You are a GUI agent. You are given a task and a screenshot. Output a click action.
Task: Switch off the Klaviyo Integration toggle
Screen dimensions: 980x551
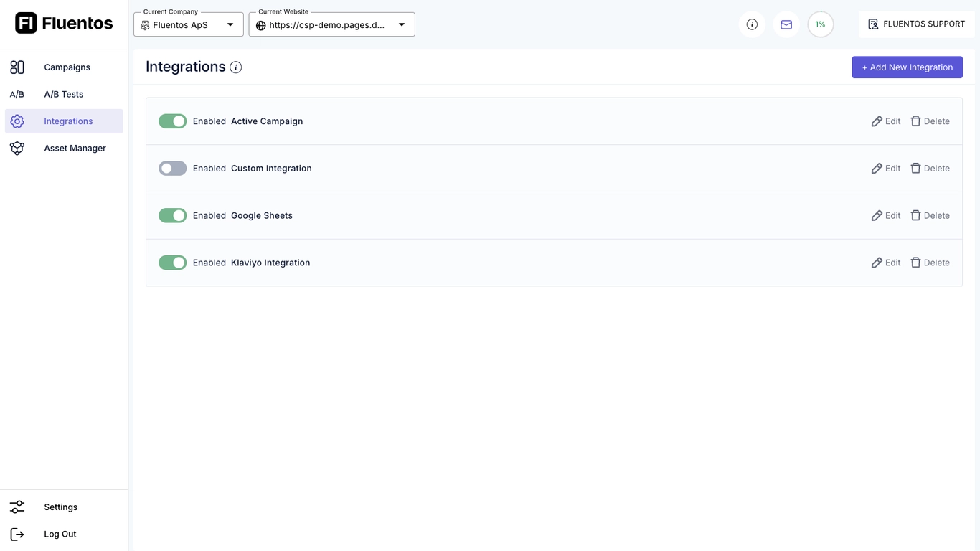pyautogui.click(x=173, y=263)
